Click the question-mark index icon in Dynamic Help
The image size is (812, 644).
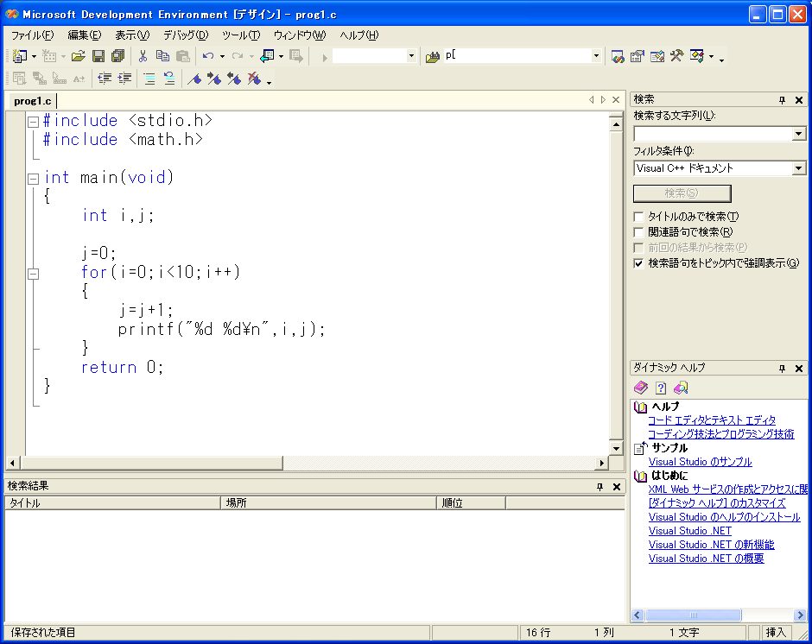point(661,388)
